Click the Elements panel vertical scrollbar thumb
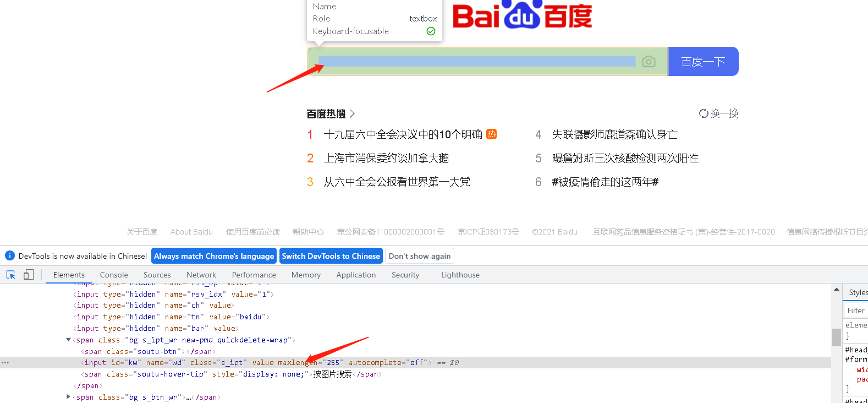This screenshot has width=868, height=403. point(836,337)
